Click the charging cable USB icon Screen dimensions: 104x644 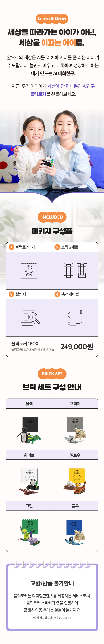click(75, 318)
